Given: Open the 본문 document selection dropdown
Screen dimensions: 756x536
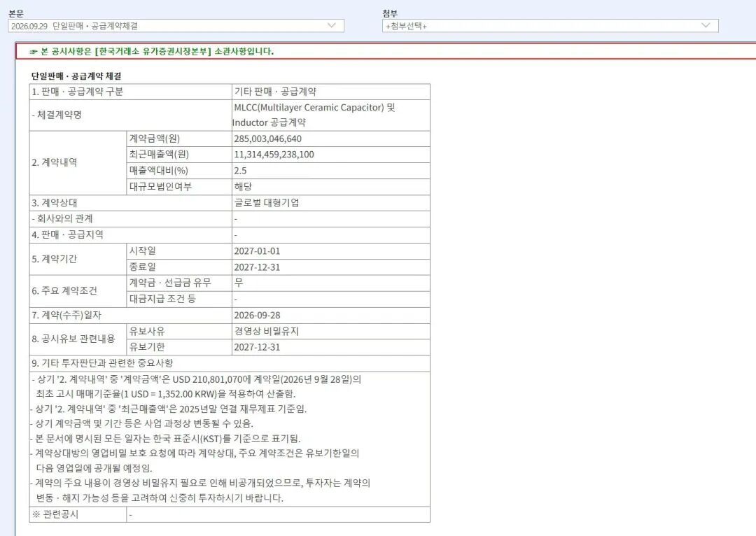Looking at the screenshot, I should click(x=176, y=26).
